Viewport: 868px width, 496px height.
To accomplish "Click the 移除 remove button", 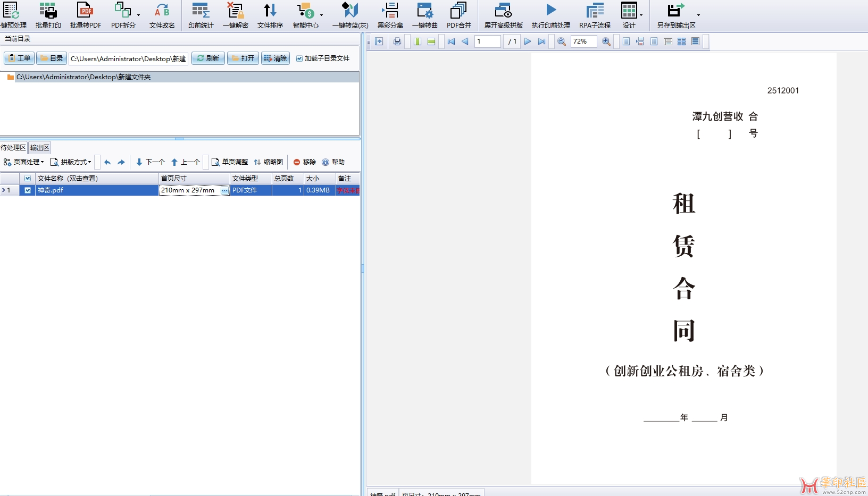I will [x=305, y=162].
